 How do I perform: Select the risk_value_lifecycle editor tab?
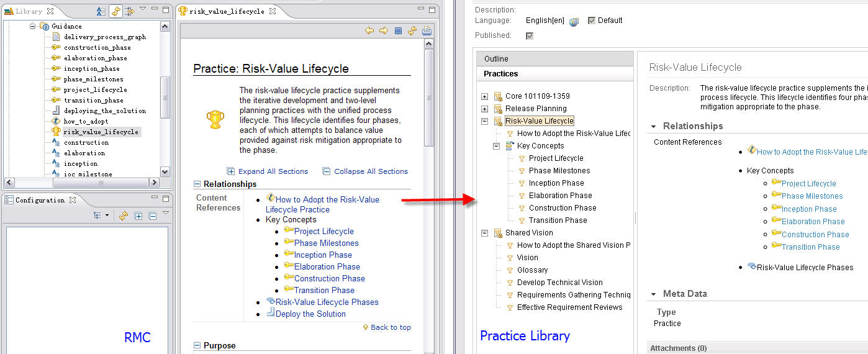click(x=227, y=11)
